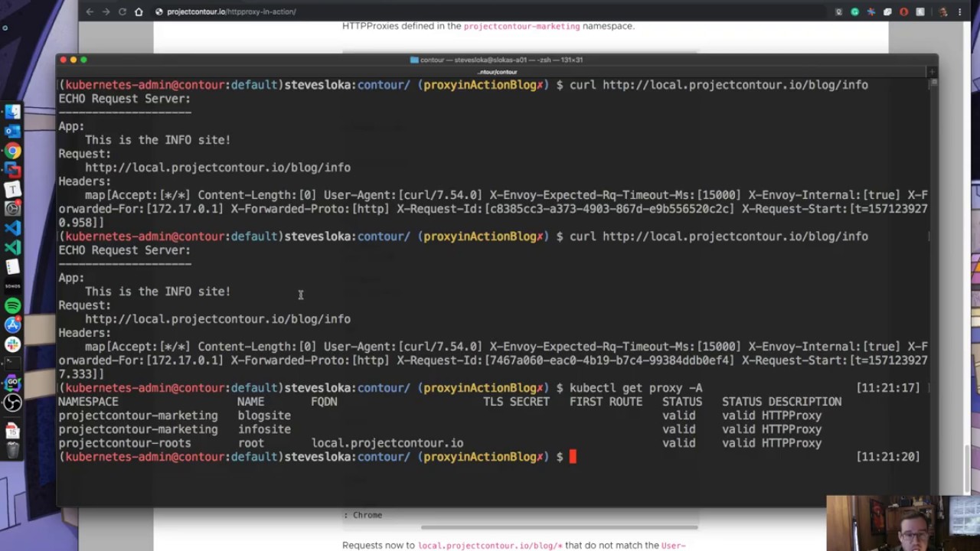This screenshot has height=551, width=980.
Task: Open the Calendar icon in dock
Action: click(12, 431)
